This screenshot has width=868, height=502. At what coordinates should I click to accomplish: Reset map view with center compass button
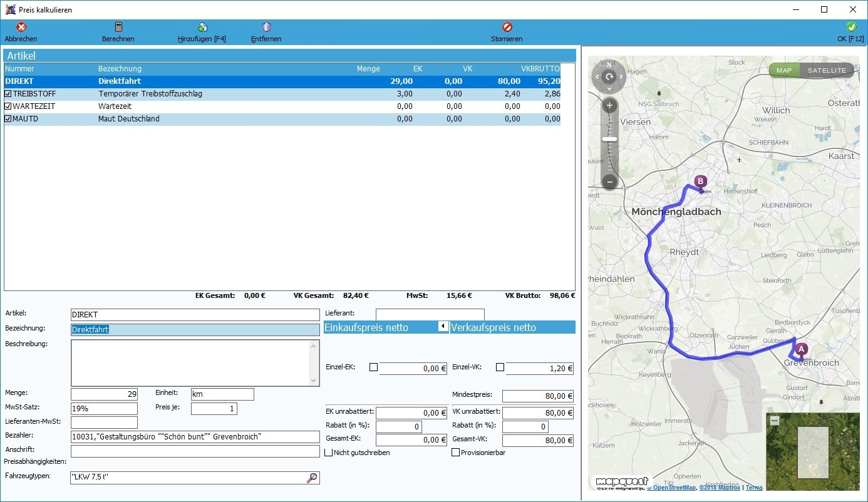pos(609,77)
